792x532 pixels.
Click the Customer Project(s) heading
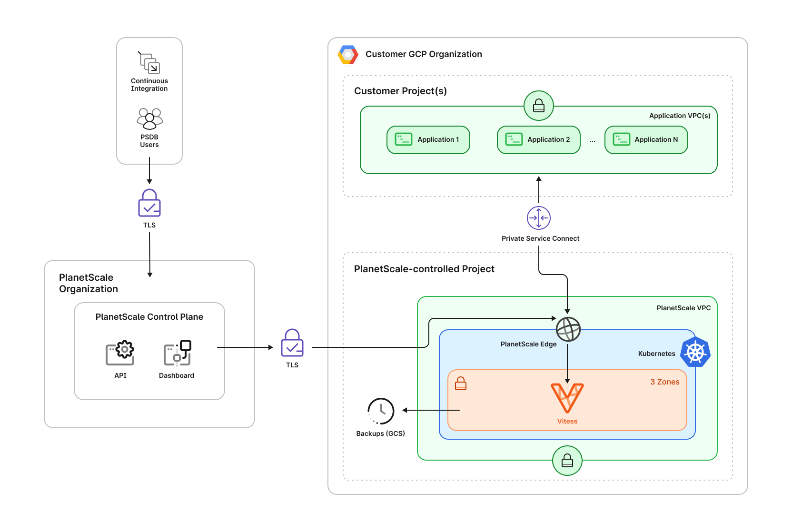point(400,90)
